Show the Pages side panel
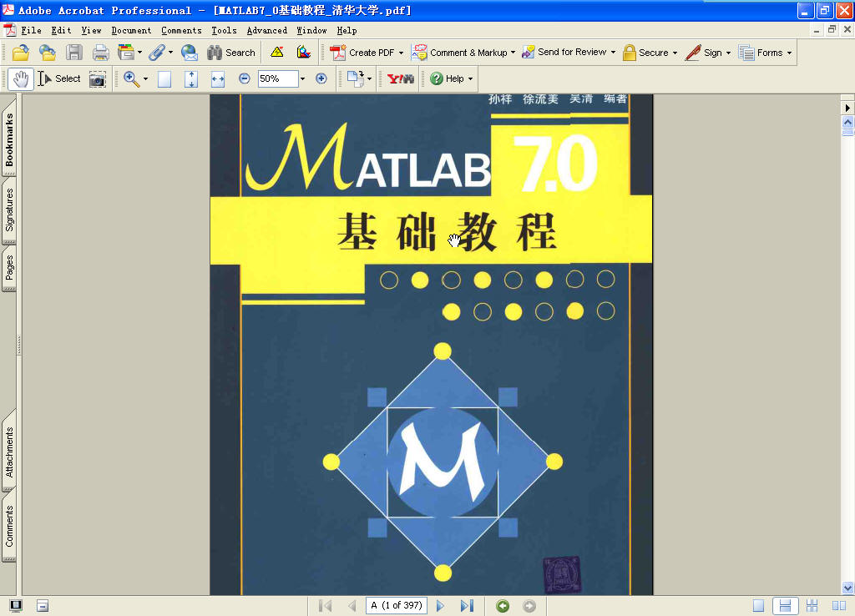This screenshot has width=855, height=616. [x=9, y=268]
